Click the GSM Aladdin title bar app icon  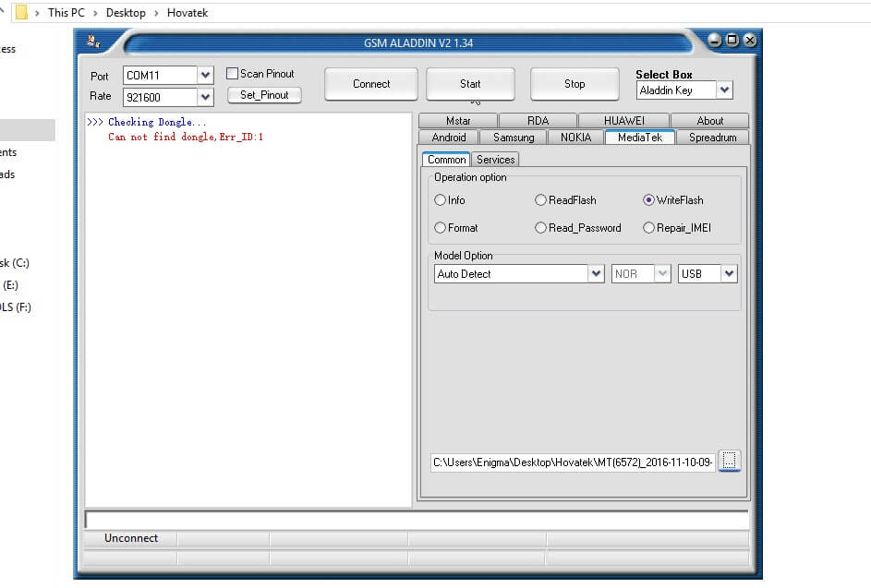pos(93,41)
